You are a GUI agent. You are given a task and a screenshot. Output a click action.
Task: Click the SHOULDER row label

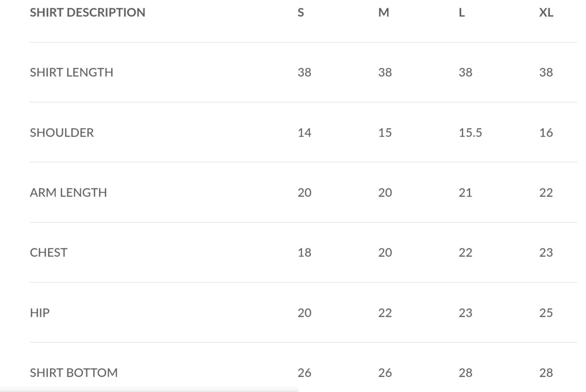tap(62, 133)
